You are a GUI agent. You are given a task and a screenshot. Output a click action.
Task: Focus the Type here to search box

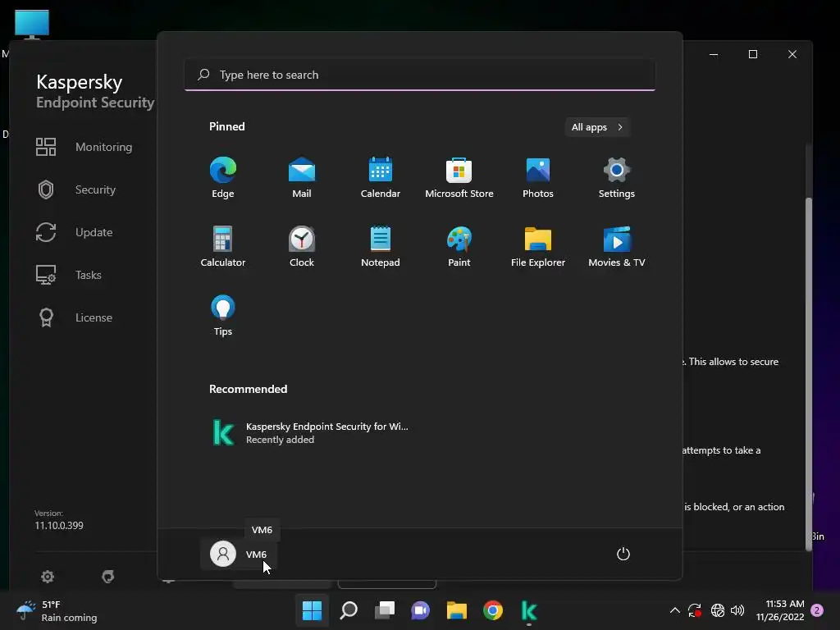pos(420,75)
